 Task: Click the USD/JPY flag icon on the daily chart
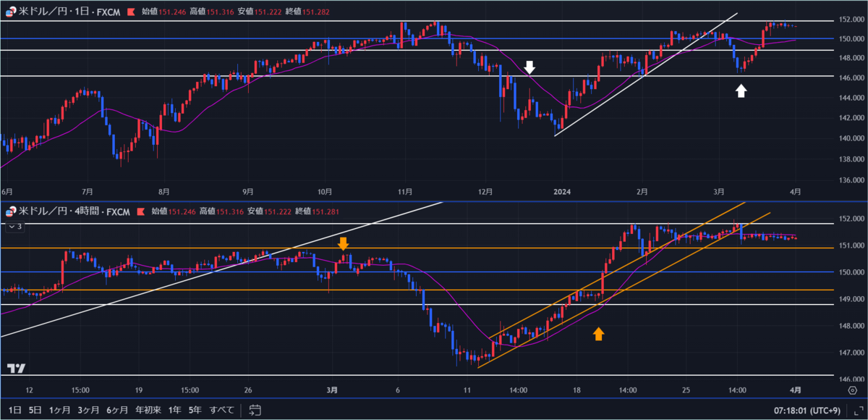9,12
